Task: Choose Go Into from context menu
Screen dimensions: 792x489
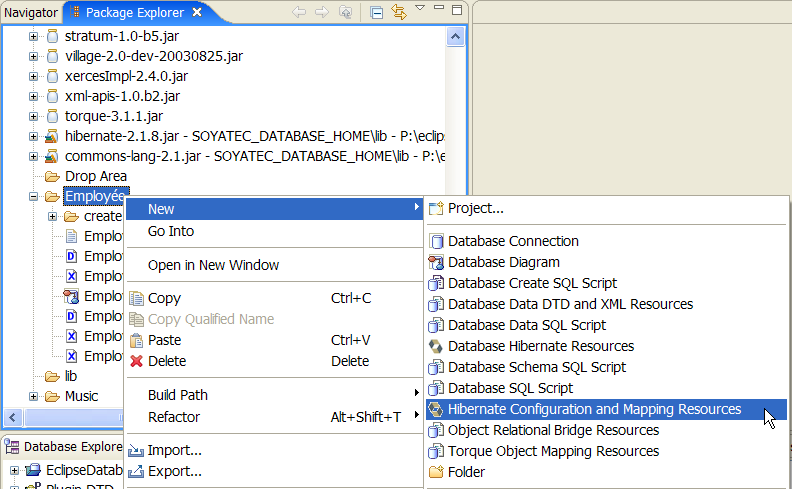Action: [273, 231]
